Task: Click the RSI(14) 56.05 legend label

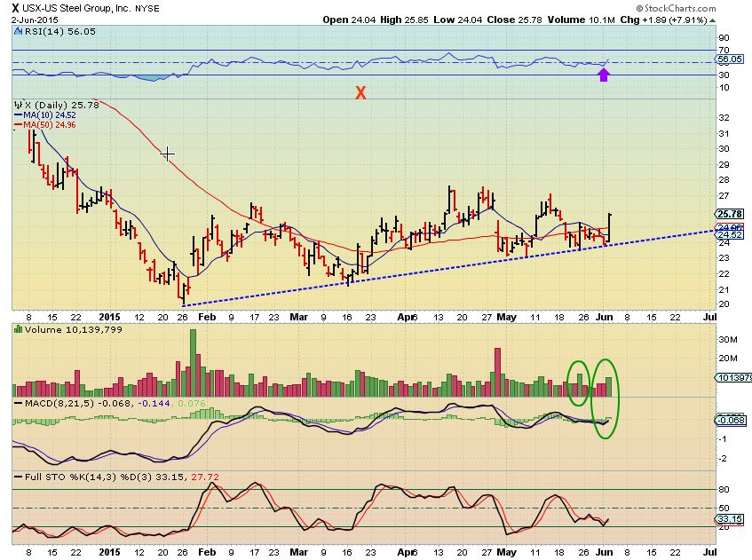Action: [x=60, y=32]
